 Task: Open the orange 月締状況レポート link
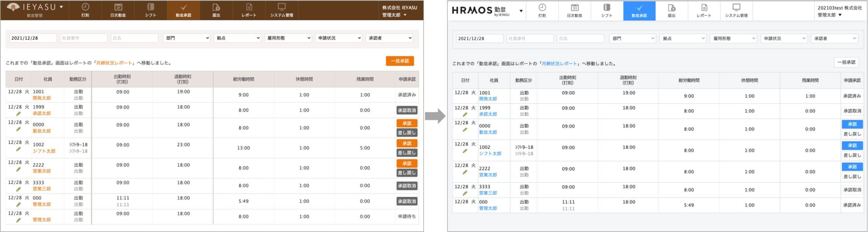click(x=114, y=63)
